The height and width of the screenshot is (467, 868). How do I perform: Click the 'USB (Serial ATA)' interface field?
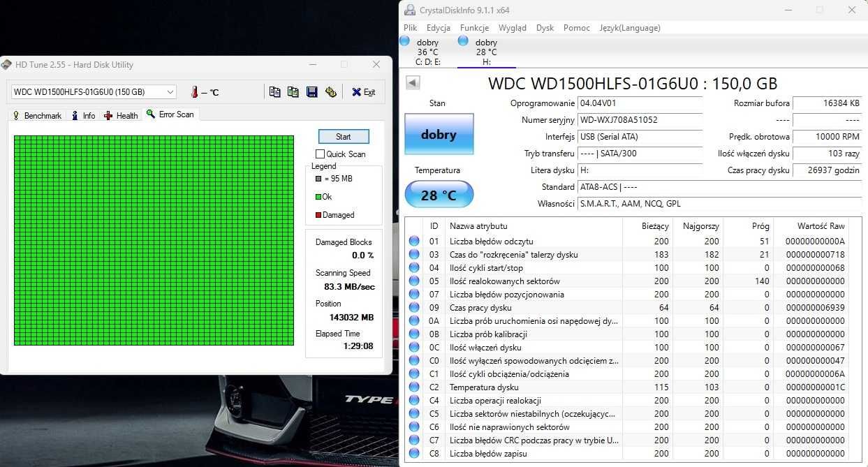[x=640, y=137]
